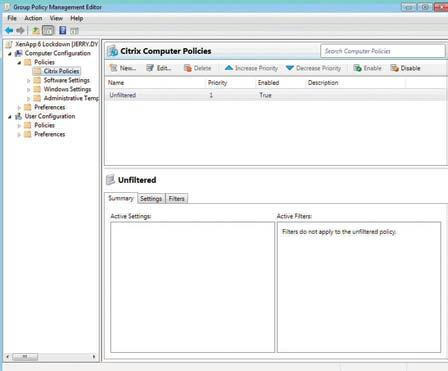Collapse the User Configuration node
448x371 pixels.
(10, 116)
